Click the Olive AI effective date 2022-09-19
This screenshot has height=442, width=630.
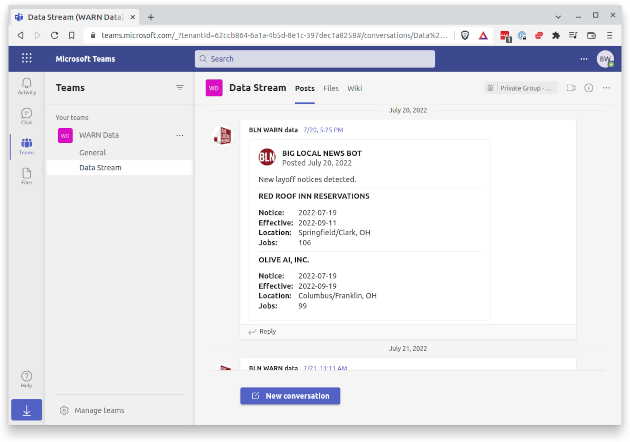317,286
